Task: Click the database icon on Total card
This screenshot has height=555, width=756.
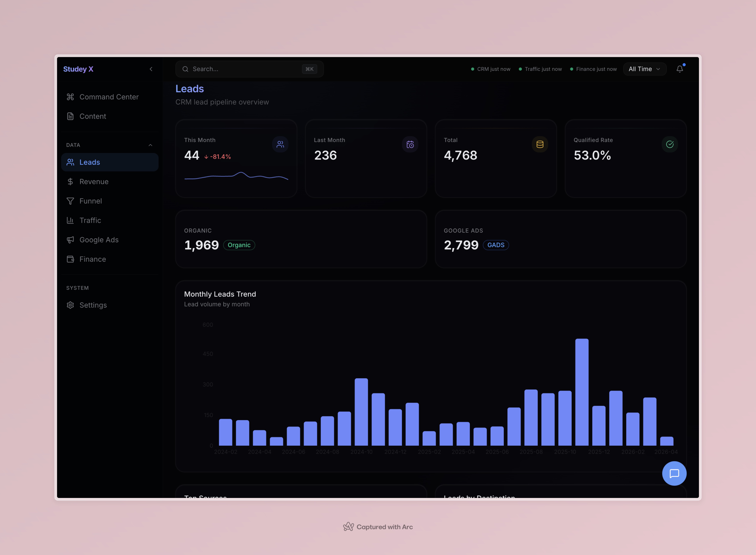Action: pyautogui.click(x=540, y=144)
